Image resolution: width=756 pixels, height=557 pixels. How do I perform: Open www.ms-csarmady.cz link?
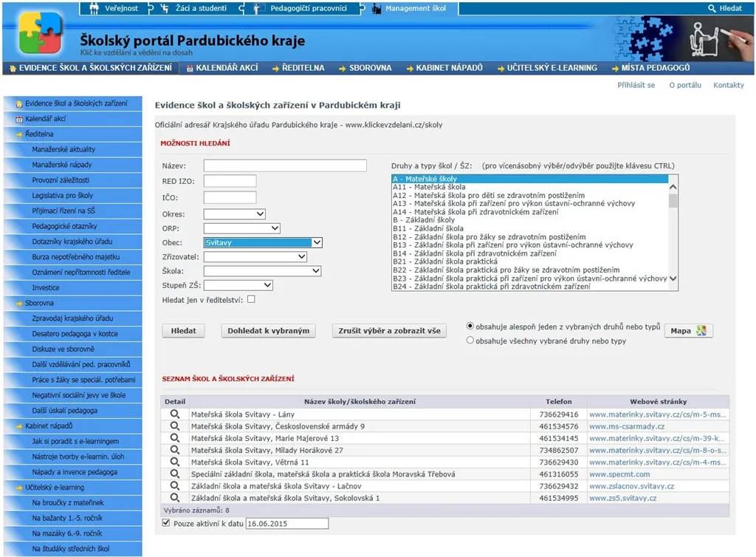coord(627,426)
